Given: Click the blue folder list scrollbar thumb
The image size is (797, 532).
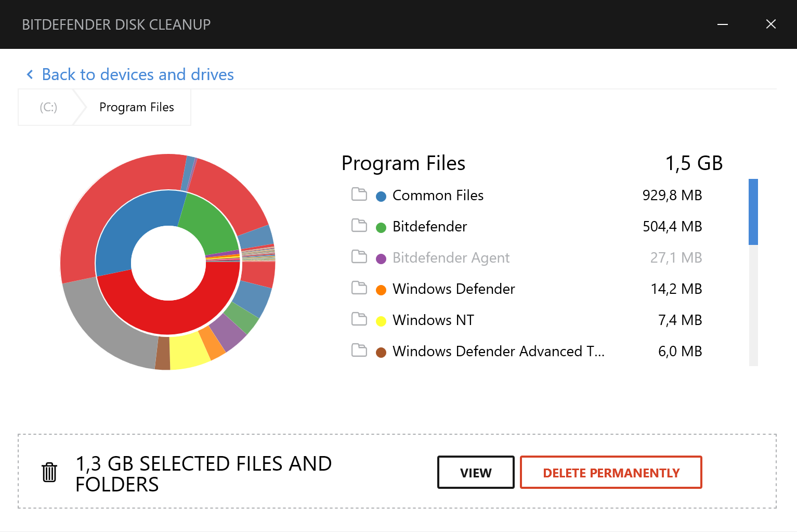Looking at the screenshot, I should (753, 212).
